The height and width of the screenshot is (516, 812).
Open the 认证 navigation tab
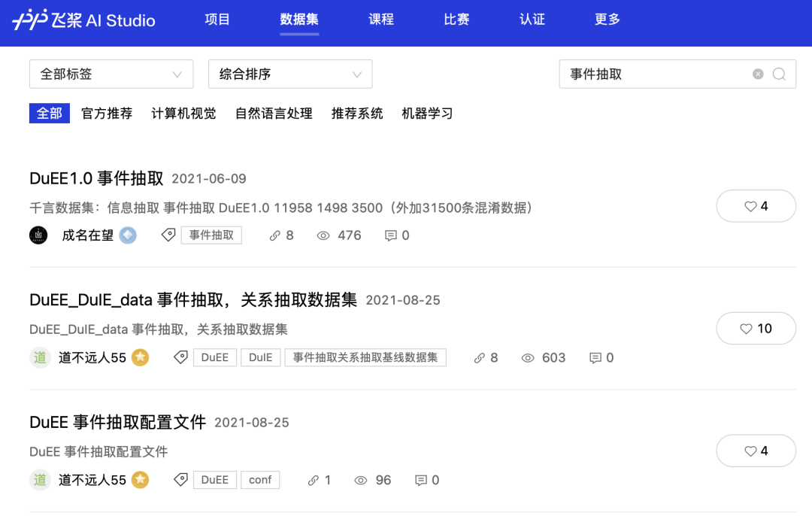point(532,20)
